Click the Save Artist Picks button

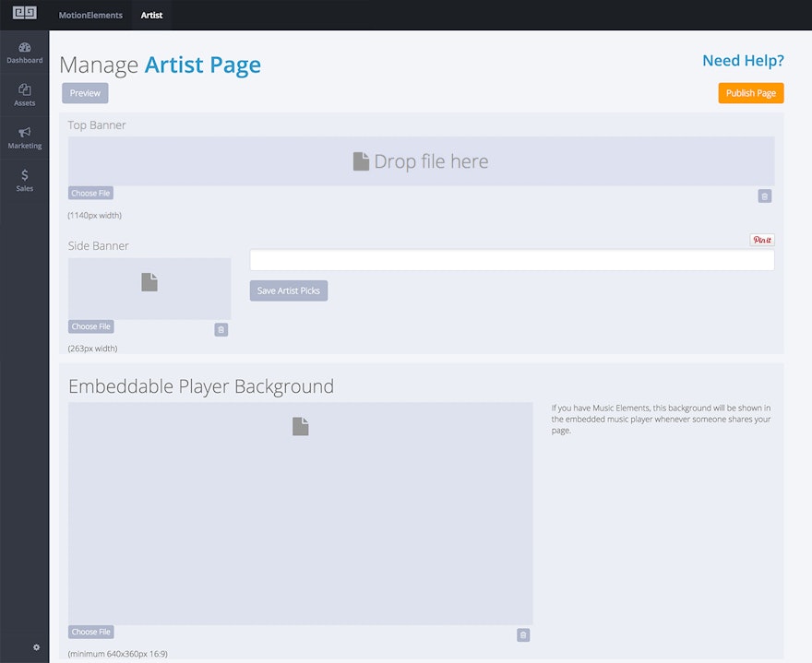point(288,290)
